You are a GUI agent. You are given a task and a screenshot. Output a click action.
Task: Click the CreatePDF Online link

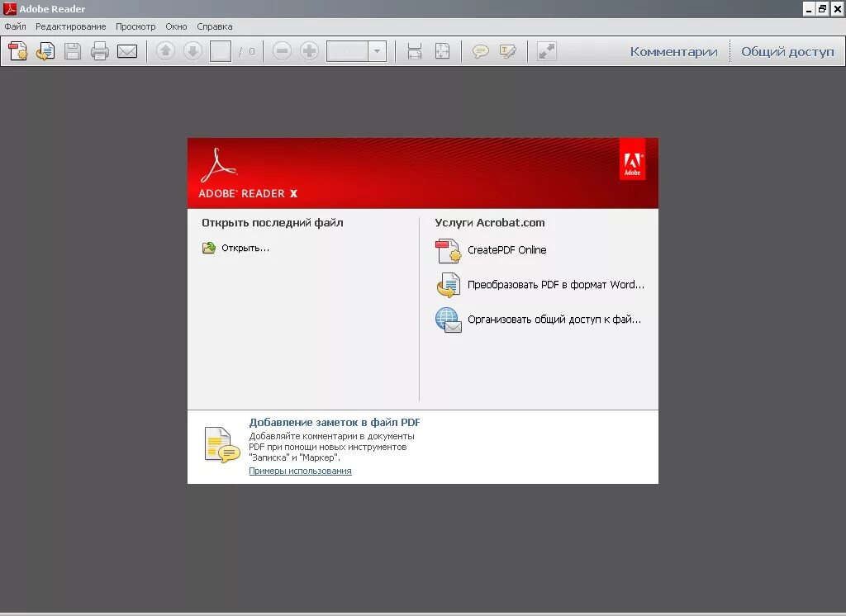click(x=506, y=249)
